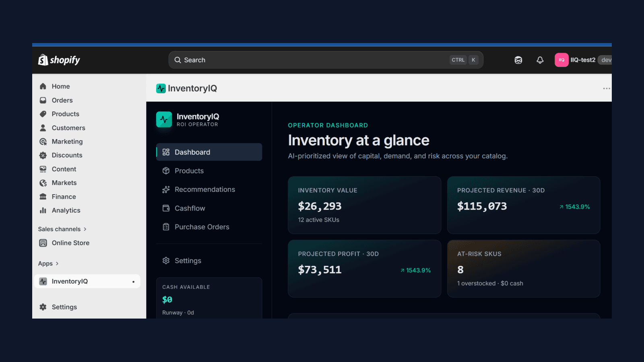Click 1543.9% trend in Projected Revenue
644x362 pixels.
click(x=575, y=207)
